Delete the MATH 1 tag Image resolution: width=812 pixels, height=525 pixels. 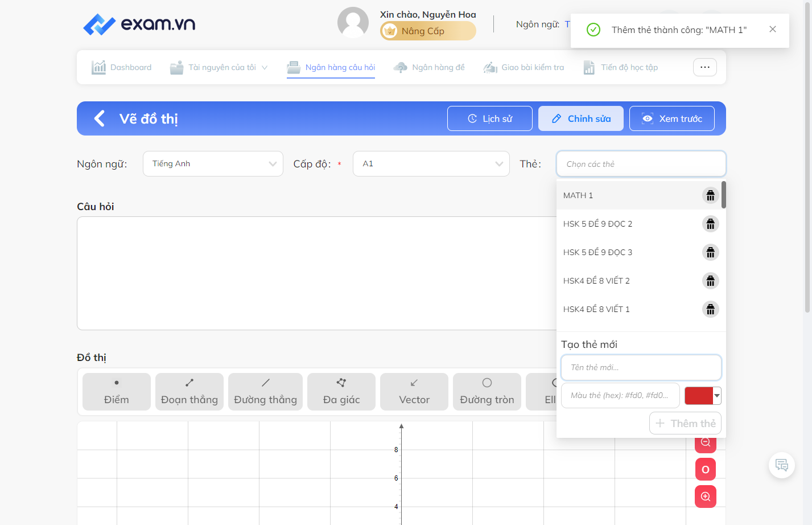pos(710,195)
